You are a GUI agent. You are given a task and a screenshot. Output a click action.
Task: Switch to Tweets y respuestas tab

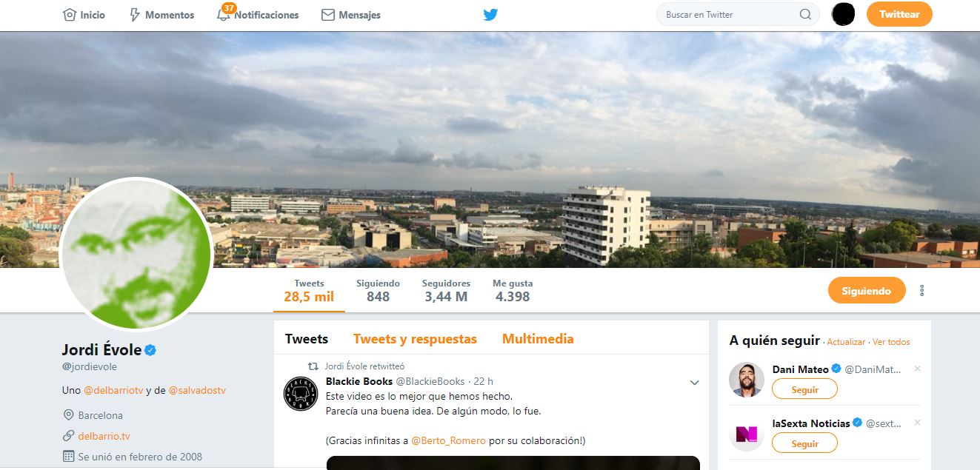(x=415, y=339)
